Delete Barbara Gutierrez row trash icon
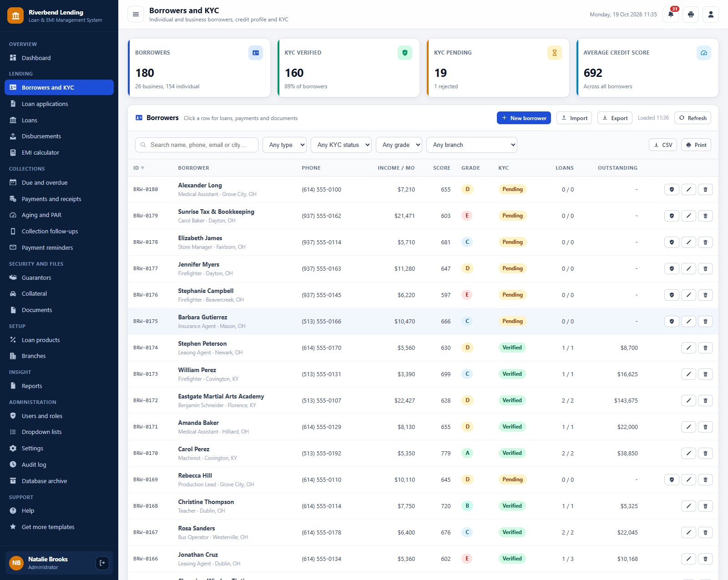Screen dimensions: 728x580 coord(705,321)
